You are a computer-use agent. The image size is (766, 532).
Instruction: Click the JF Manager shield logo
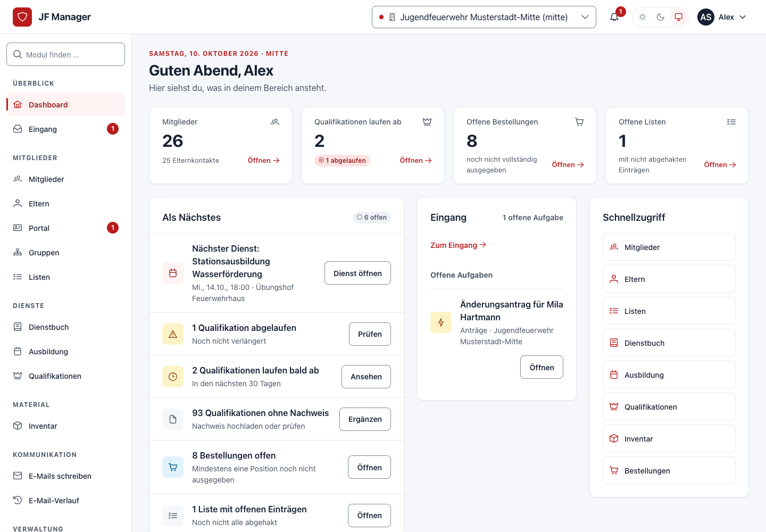(22, 17)
